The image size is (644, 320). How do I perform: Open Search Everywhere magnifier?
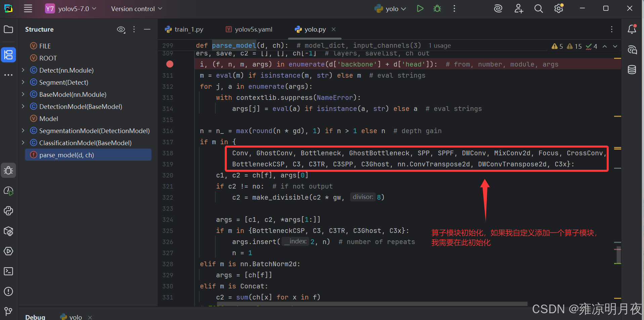tap(539, 9)
